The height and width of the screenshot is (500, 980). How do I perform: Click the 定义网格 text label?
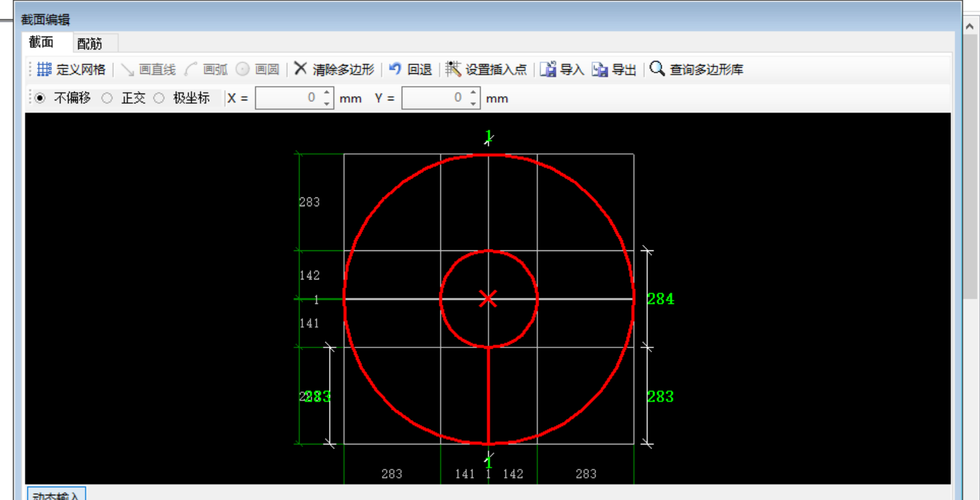point(81,69)
